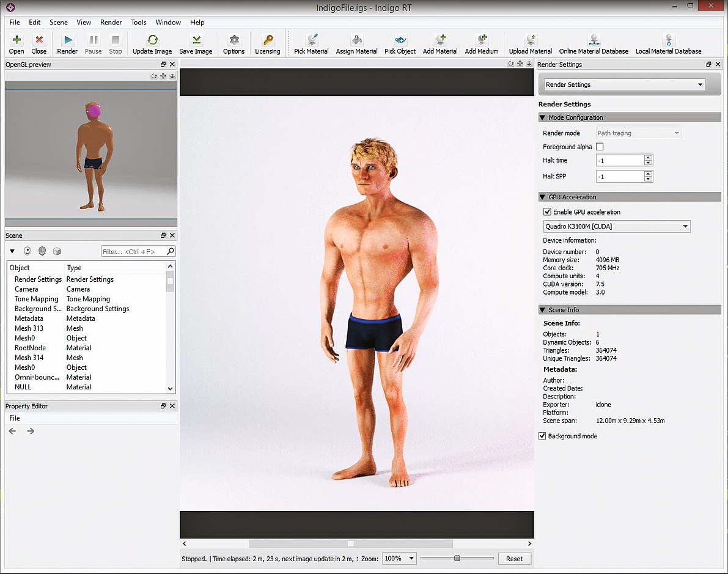Pause the render using the Pause icon
The image size is (728, 574).
(x=94, y=44)
